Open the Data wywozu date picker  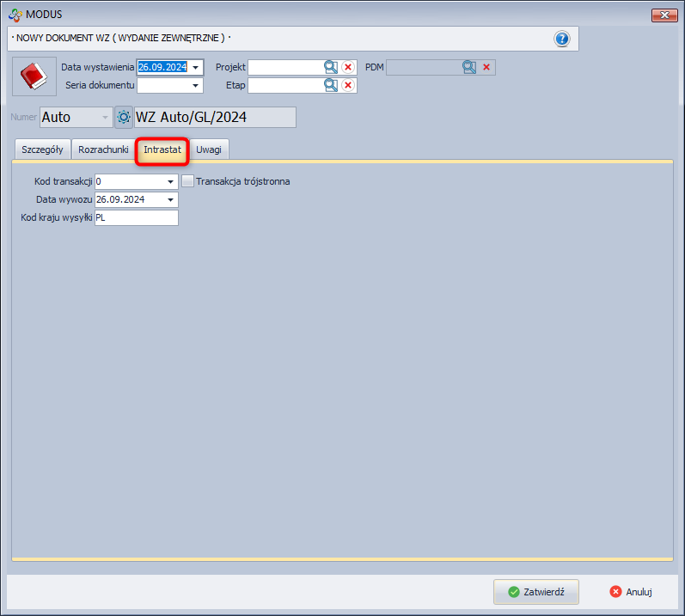pos(170,199)
